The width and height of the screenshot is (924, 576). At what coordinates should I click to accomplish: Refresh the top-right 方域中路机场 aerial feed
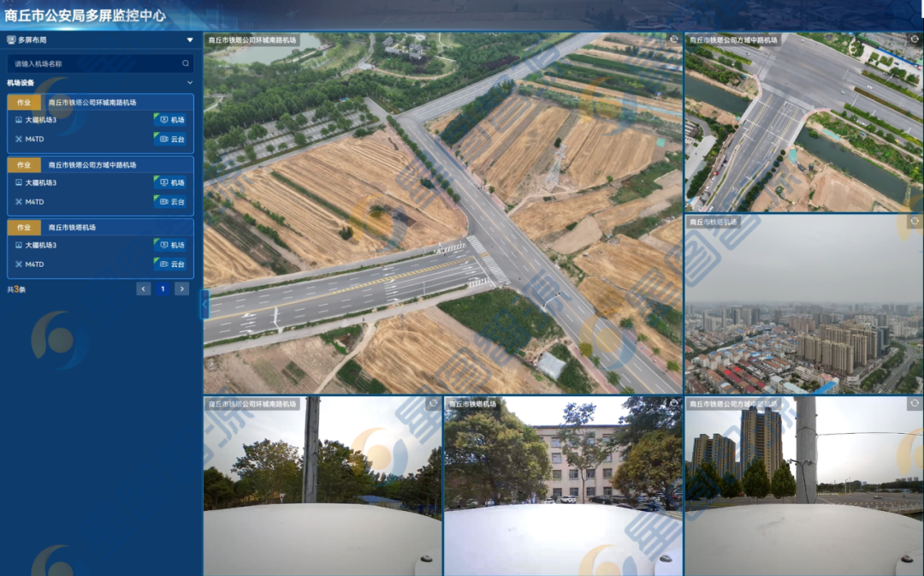(x=915, y=39)
